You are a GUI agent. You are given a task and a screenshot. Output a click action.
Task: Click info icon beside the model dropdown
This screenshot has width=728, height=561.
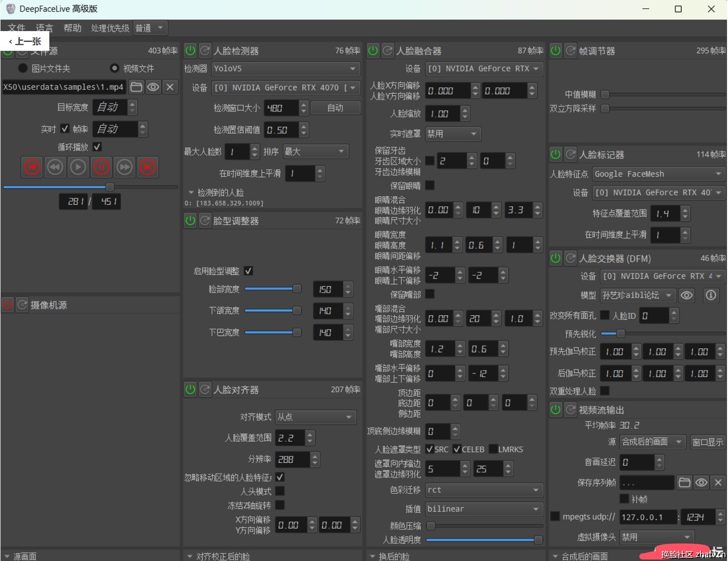pyautogui.click(x=710, y=295)
